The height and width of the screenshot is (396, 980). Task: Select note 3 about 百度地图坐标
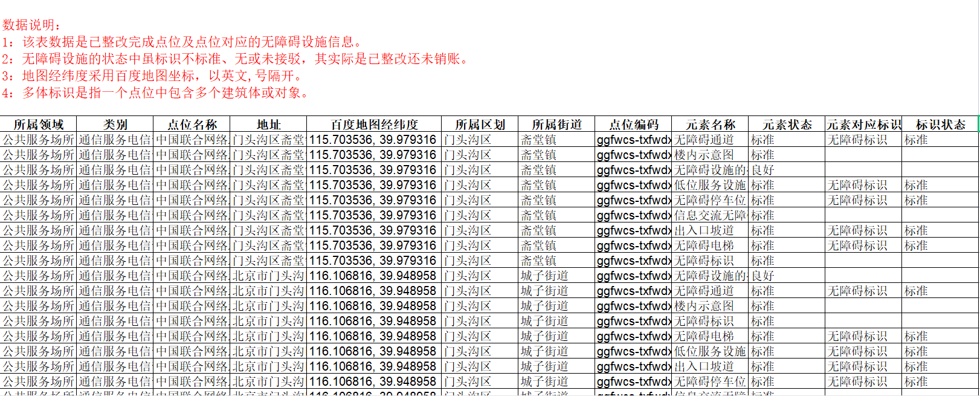152,76
